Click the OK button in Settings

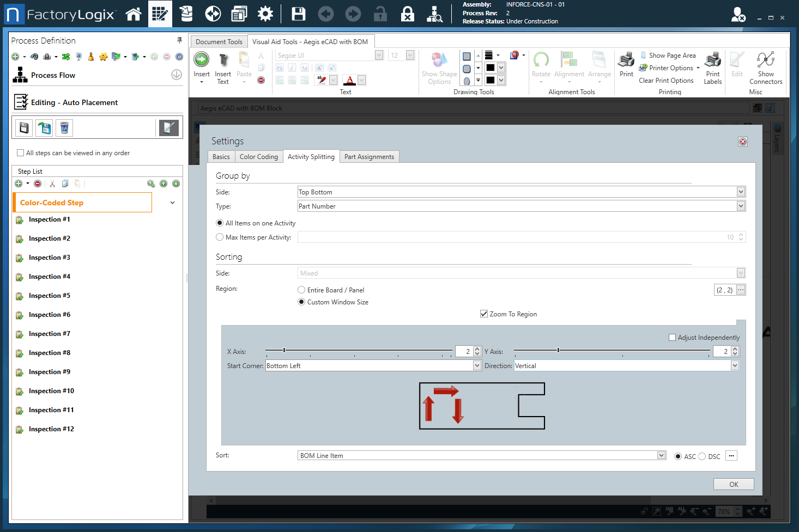click(x=733, y=484)
